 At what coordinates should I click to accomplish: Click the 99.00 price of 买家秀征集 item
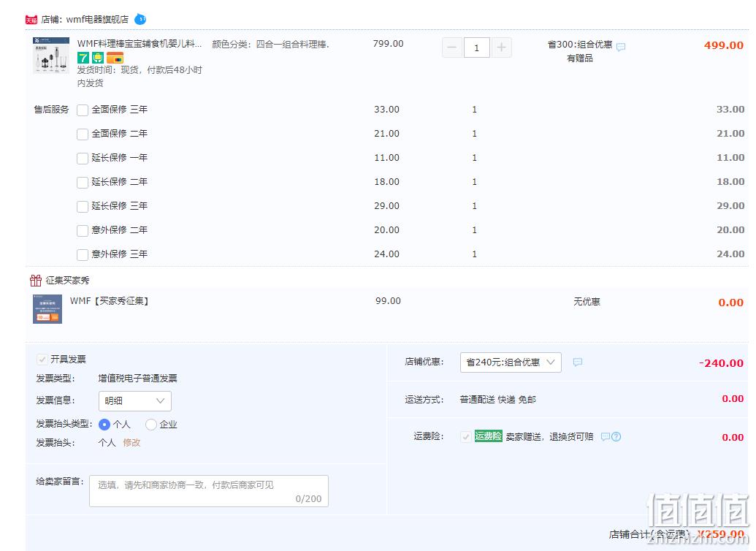388,300
